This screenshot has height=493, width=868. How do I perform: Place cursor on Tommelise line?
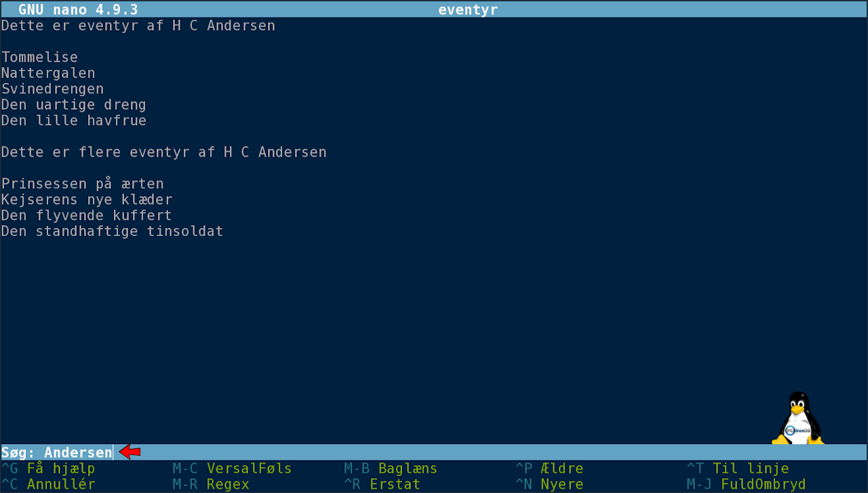pos(39,58)
